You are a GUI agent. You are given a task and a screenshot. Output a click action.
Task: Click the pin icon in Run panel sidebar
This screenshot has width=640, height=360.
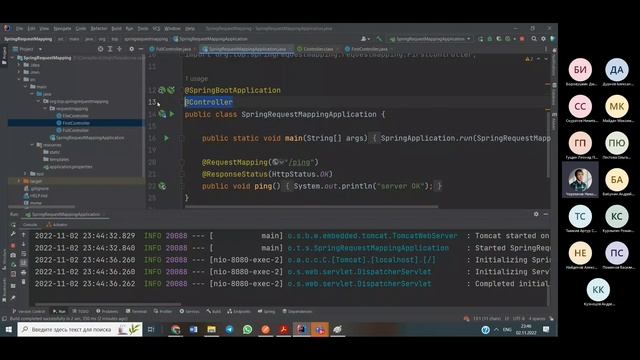13,298
